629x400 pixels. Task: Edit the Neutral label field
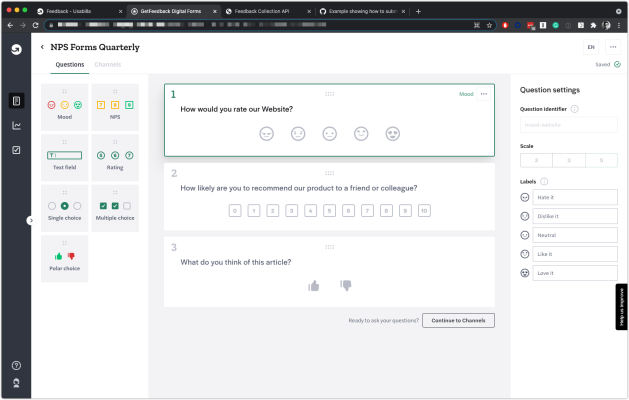(x=575, y=235)
